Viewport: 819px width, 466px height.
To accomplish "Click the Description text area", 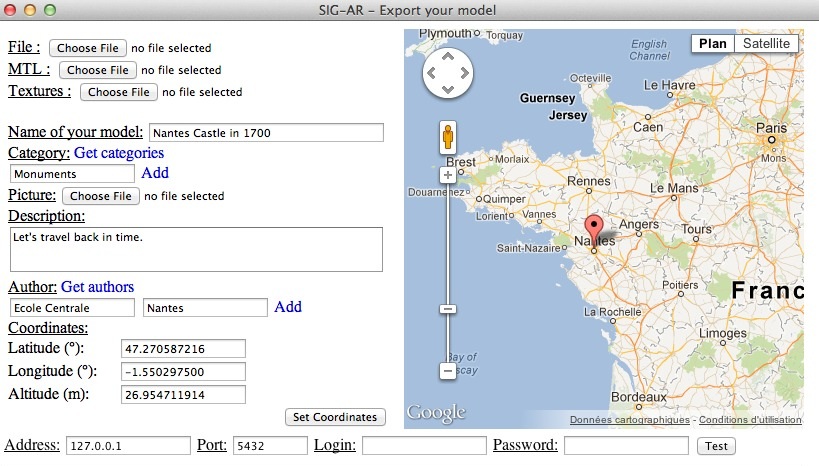I will [x=196, y=249].
